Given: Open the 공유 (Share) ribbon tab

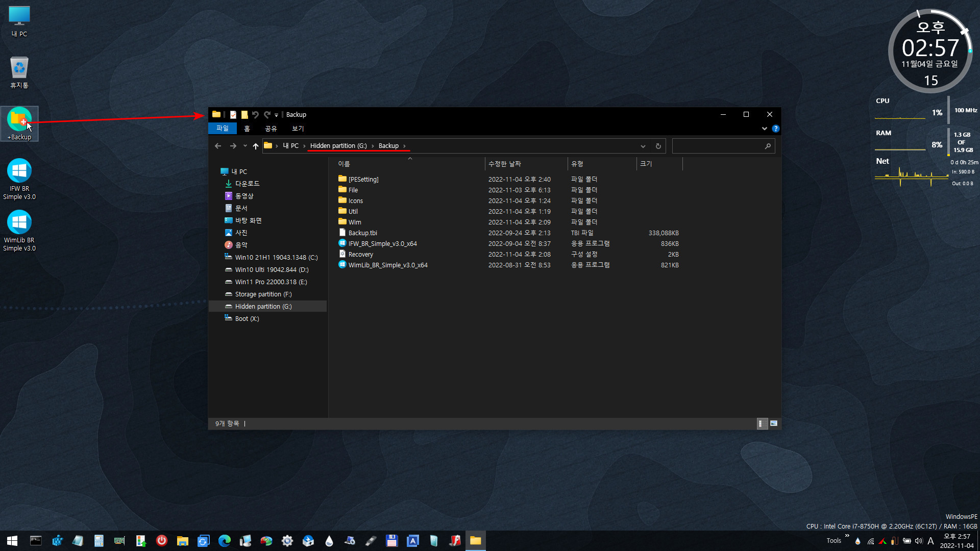Looking at the screenshot, I should click(x=271, y=129).
